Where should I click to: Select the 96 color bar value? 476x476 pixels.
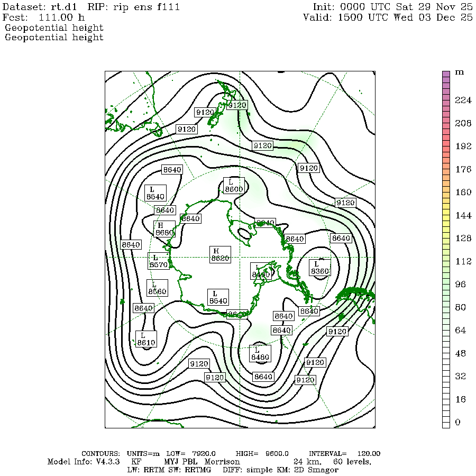point(460,284)
